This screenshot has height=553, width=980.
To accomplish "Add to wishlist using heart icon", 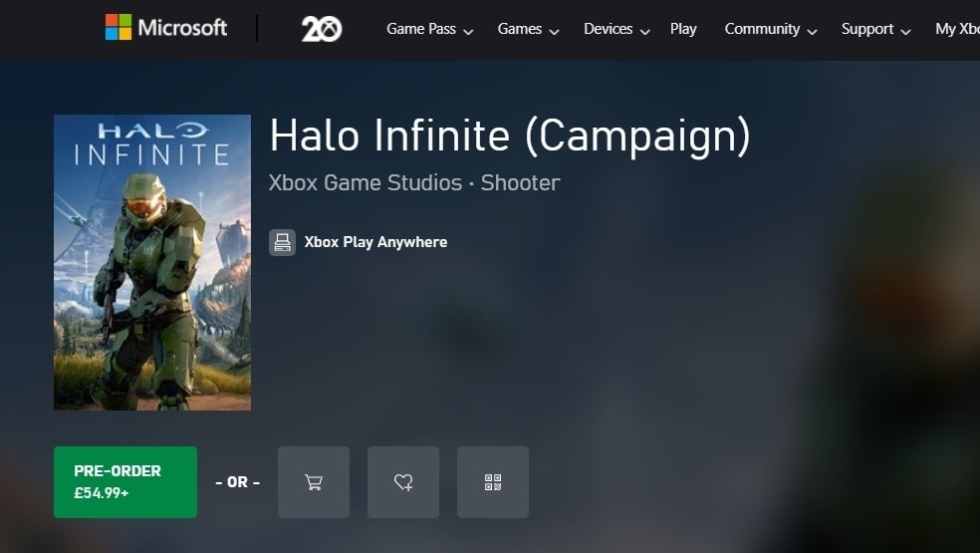I will click(403, 482).
